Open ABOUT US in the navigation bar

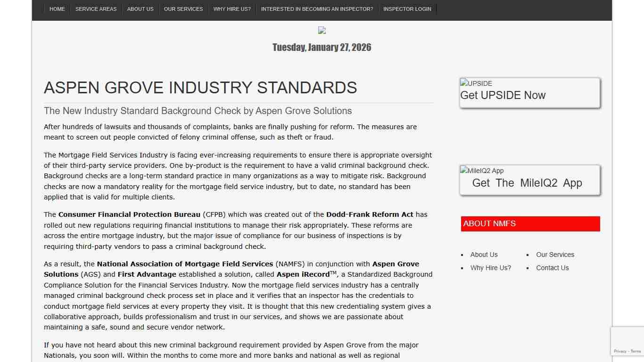pos(140,8)
